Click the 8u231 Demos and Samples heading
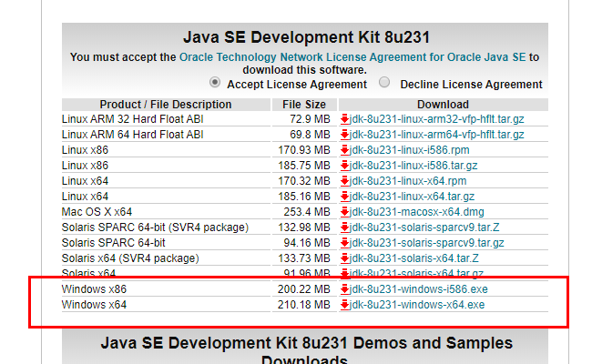592x364 pixels. (307, 350)
